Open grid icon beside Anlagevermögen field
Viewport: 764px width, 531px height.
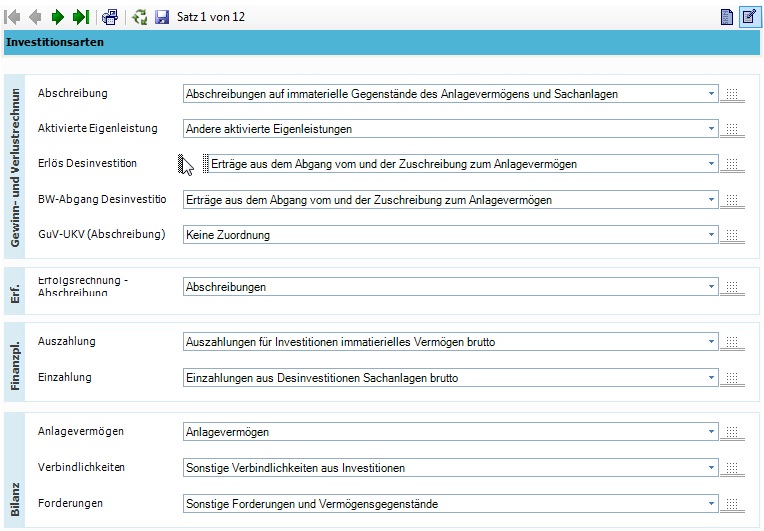click(732, 432)
